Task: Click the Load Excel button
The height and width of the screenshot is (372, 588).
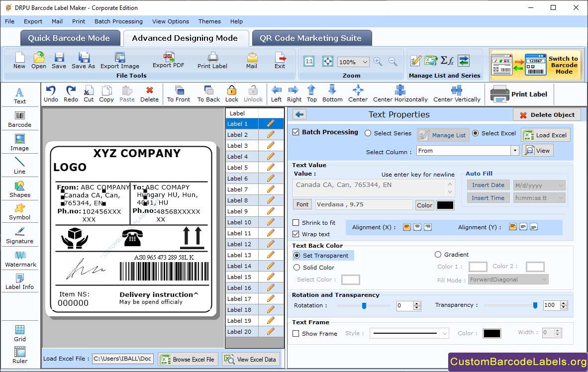Action: pyautogui.click(x=546, y=135)
